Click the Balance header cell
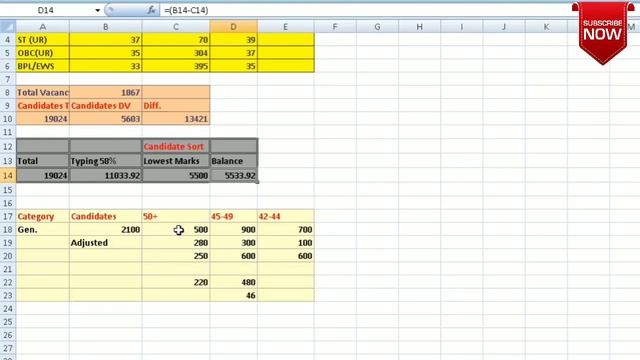This screenshot has width=640, height=360. 233,161
